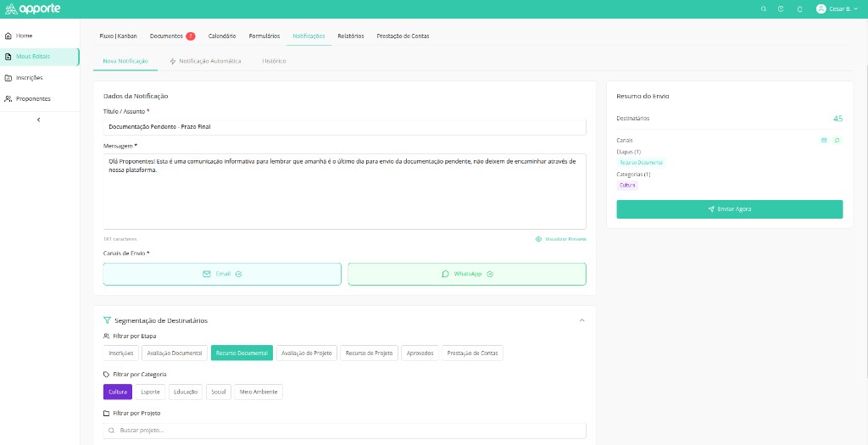Open the clock history icon in the header

pyautogui.click(x=781, y=8)
